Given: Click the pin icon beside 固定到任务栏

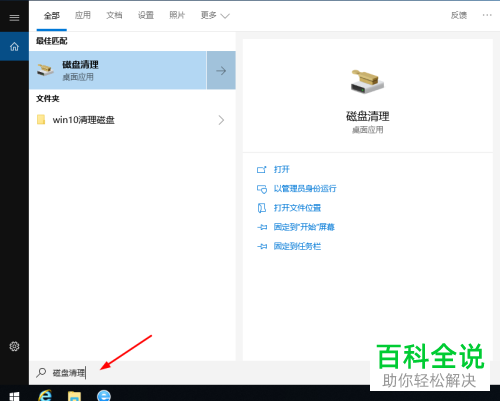Looking at the screenshot, I should [x=262, y=247].
